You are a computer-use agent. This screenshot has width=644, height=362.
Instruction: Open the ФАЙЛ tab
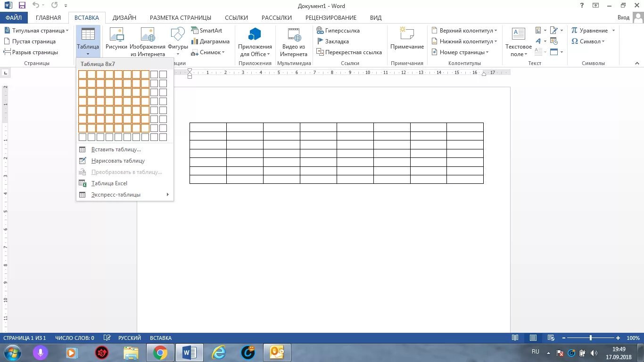[x=14, y=17]
